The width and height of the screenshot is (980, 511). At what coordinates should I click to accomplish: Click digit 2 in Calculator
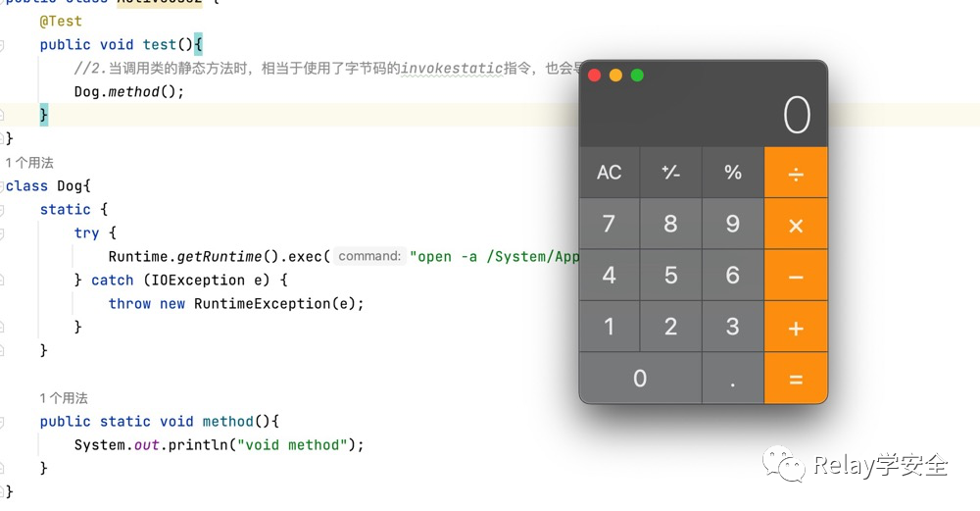coord(670,327)
